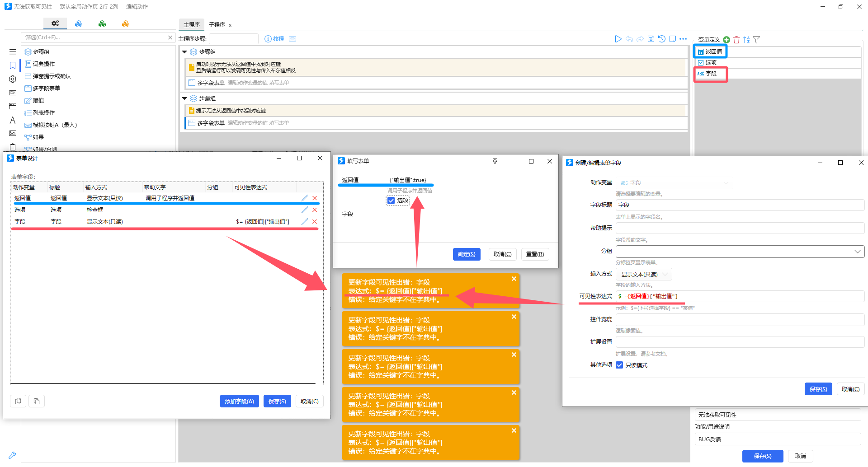Switch to the 主程序 tab

[192, 25]
